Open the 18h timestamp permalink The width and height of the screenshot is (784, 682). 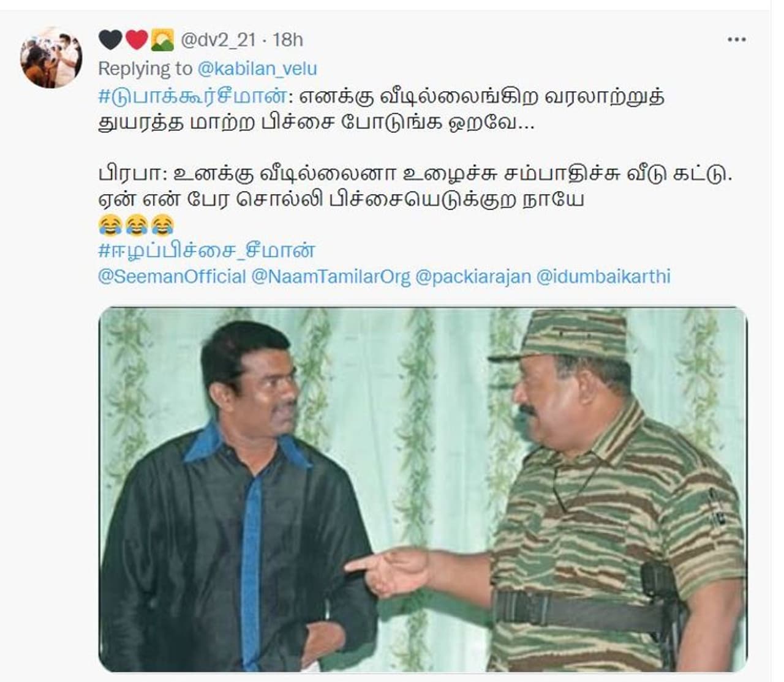(287, 40)
